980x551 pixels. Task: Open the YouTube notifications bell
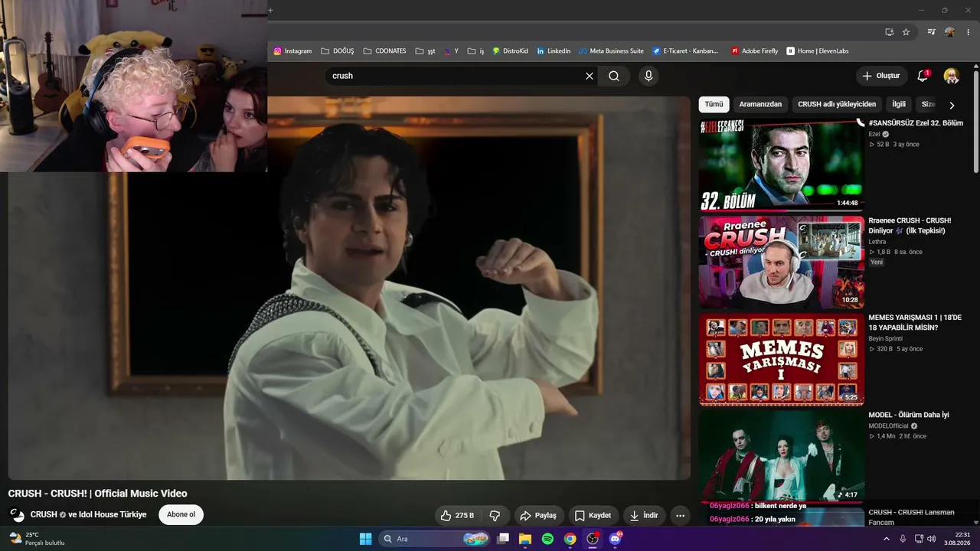point(923,76)
